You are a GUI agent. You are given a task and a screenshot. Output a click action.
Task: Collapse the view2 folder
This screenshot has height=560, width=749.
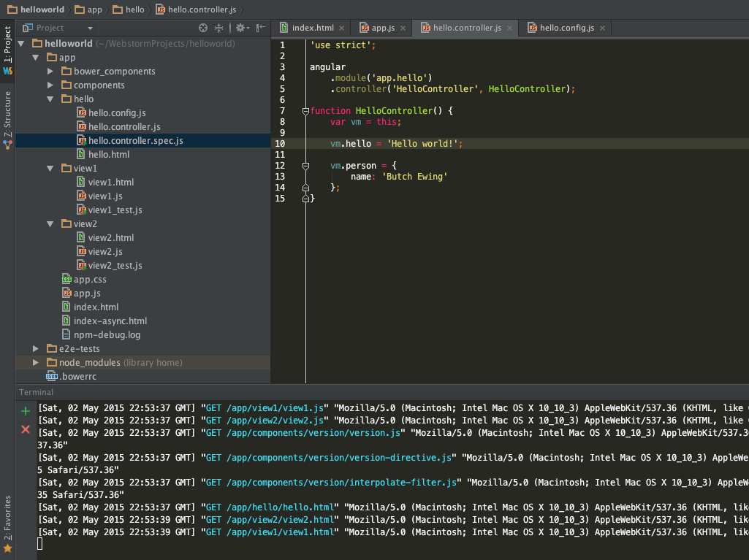click(x=50, y=223)
